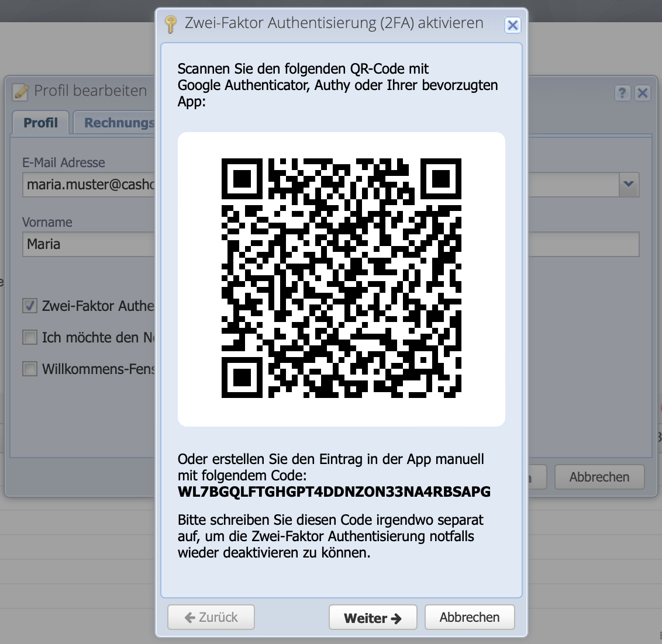Click the green arrow inside the Weiter button
The width and height of the screenshot is (662, 644).
(x=397, y=617)
